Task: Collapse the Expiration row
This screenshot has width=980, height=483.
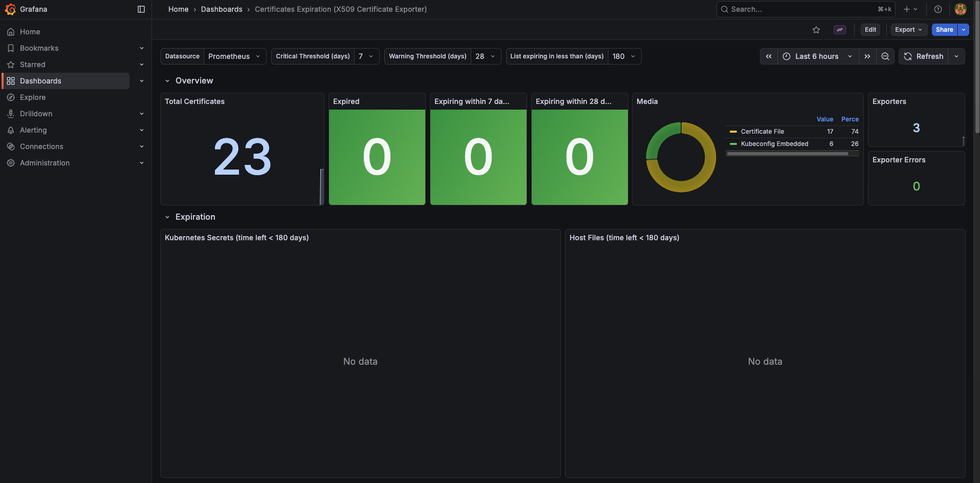Action: [167, 217]
